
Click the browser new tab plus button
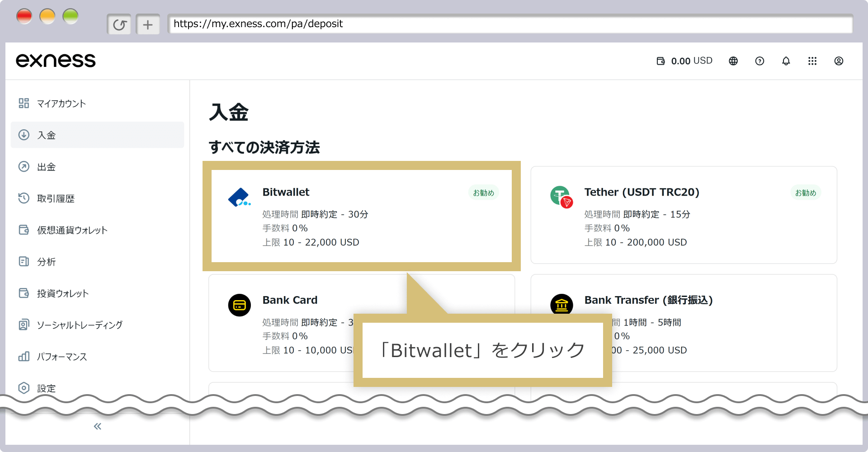(148, 24)
